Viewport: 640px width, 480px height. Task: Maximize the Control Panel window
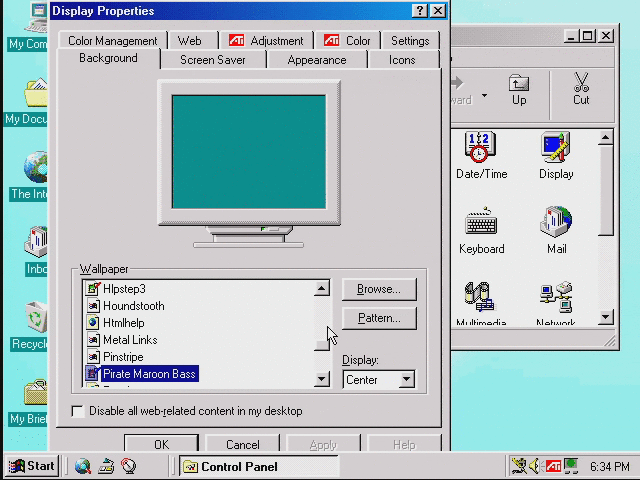pyautogui.click(x=588, y=36)
